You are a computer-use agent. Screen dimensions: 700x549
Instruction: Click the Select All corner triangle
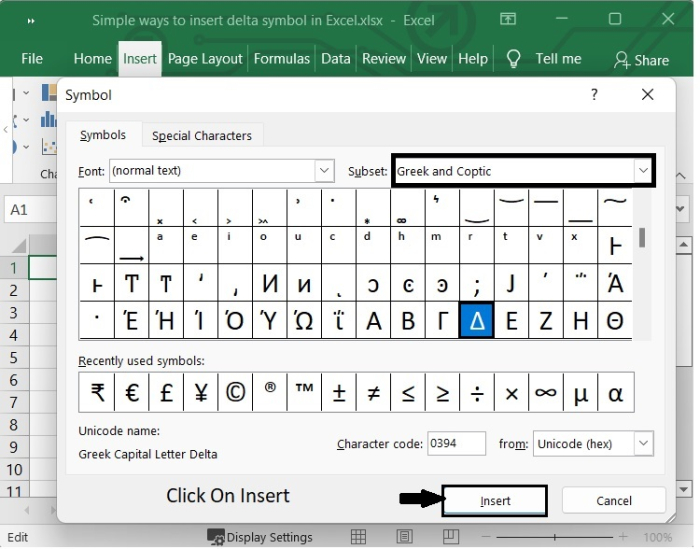pyautogui.click(x=18, y=247)
